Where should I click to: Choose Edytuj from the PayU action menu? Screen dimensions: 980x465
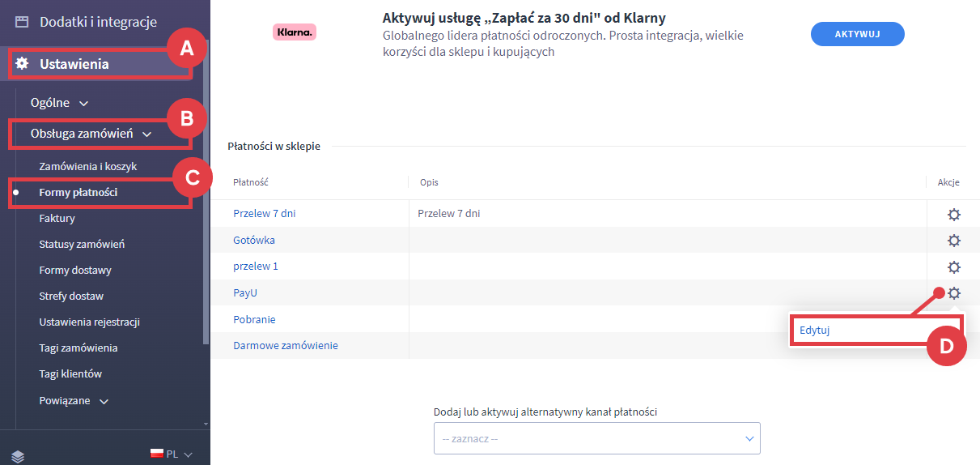[x=815, y=331]
